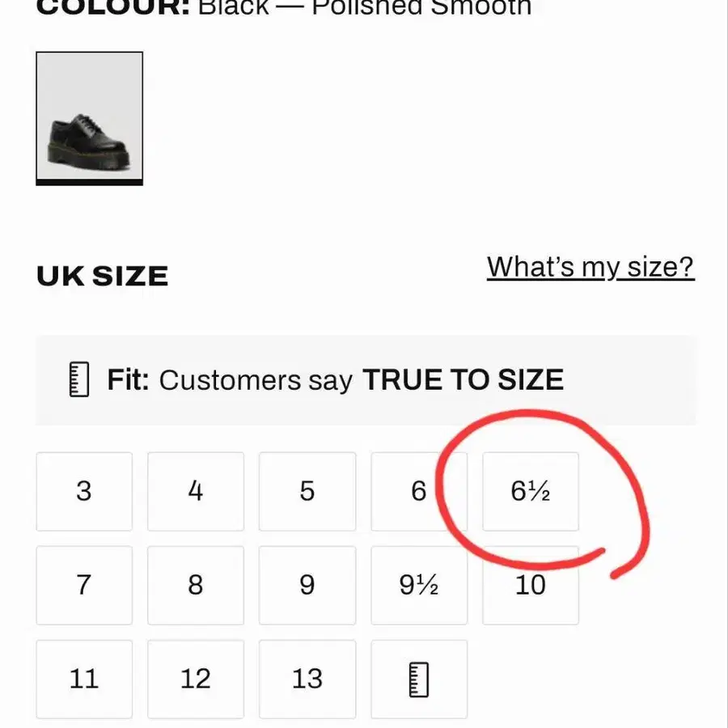Open the What's my size? link

click(590, 267)
